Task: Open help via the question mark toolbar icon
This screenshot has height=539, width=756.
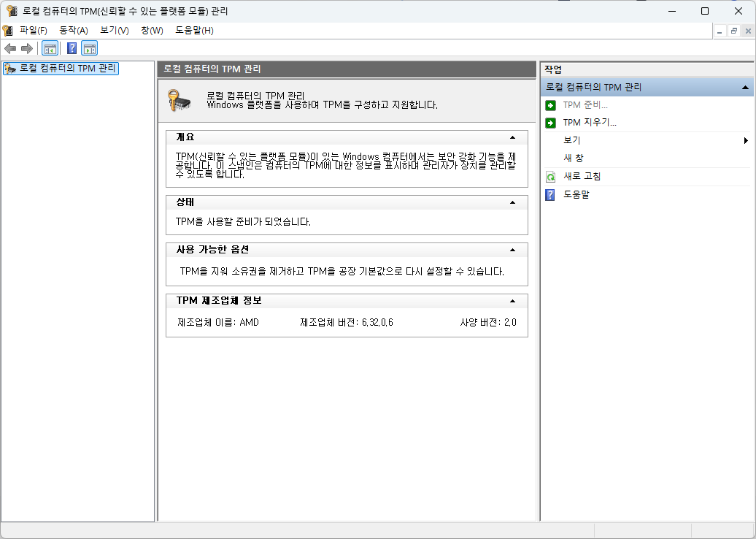Action: click(71, 47)
